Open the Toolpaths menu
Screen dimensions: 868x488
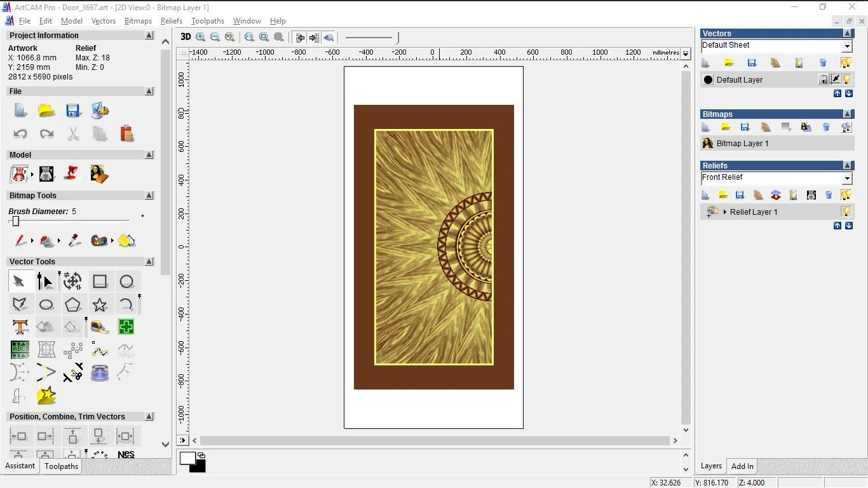[208, 21]
